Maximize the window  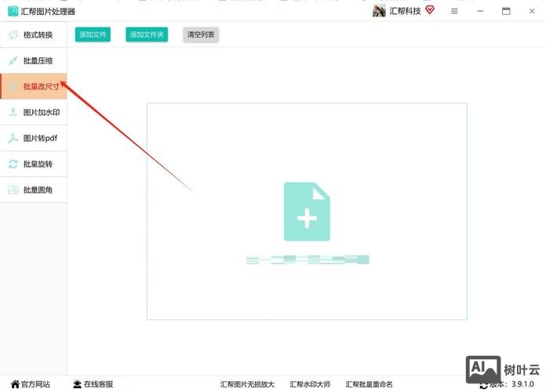click(x=506, y=11)
